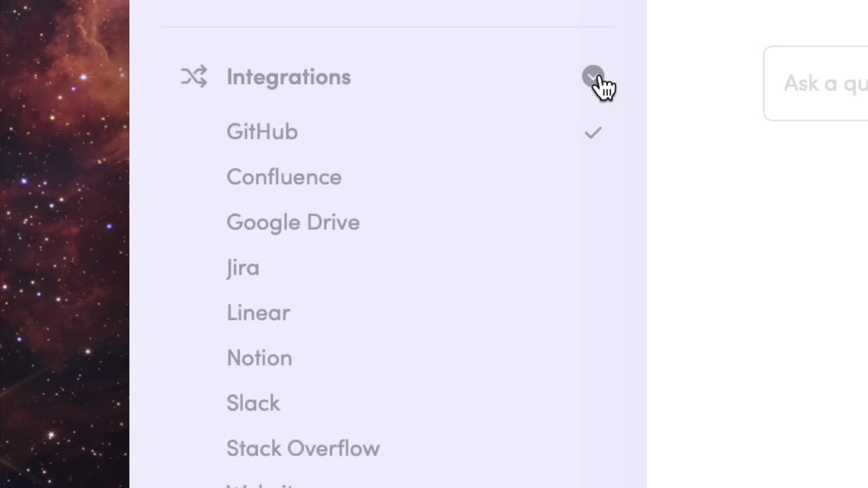Image resolution: width=868 pixels, height=488 pixels.
Task: Click the Integrations section heading
Action: point(289,77)
